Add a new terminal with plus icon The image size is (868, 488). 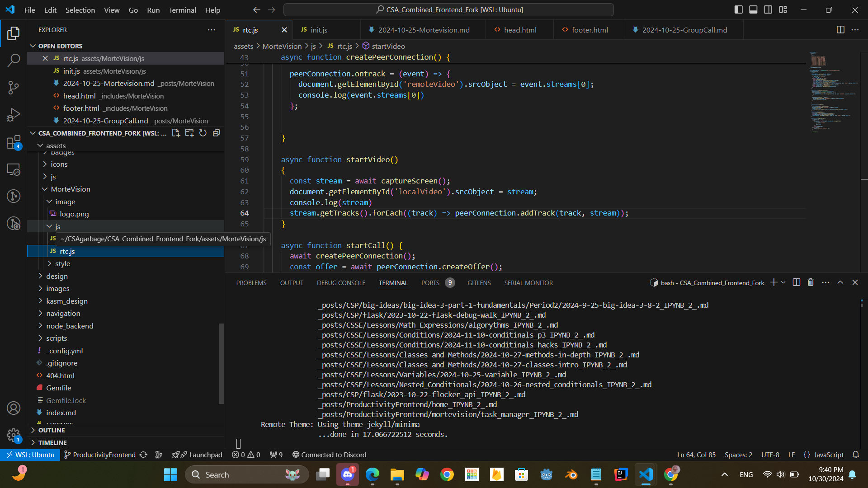(774, 282)
